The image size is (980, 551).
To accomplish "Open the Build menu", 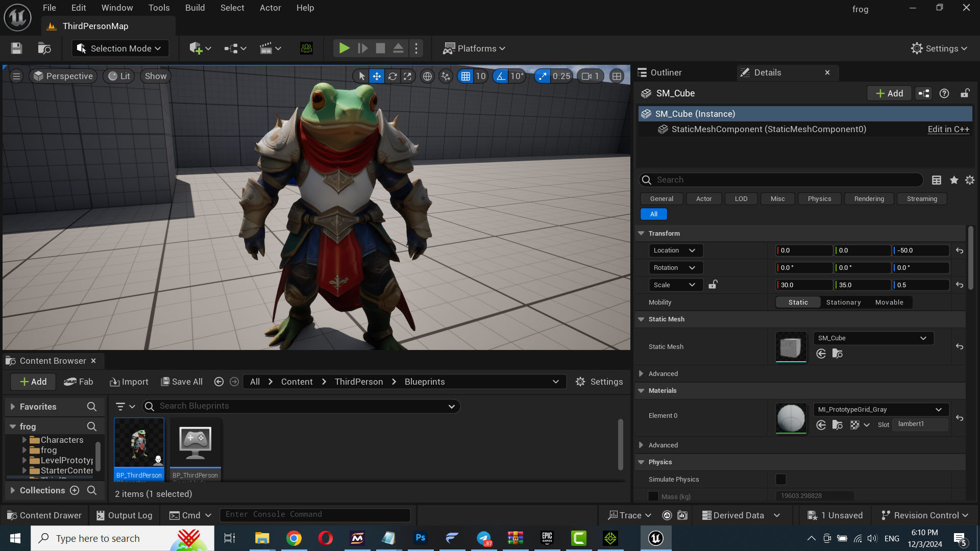I will pyautogui.click(x=195, y=8).
